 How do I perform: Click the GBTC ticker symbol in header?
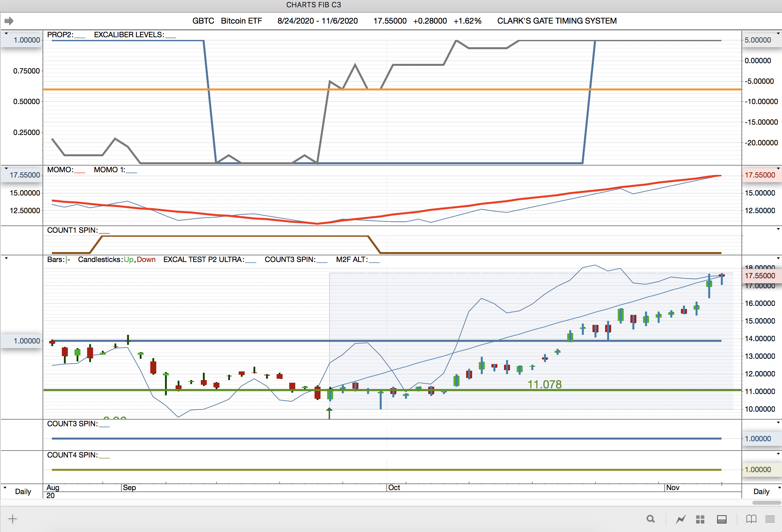(203, 21)
